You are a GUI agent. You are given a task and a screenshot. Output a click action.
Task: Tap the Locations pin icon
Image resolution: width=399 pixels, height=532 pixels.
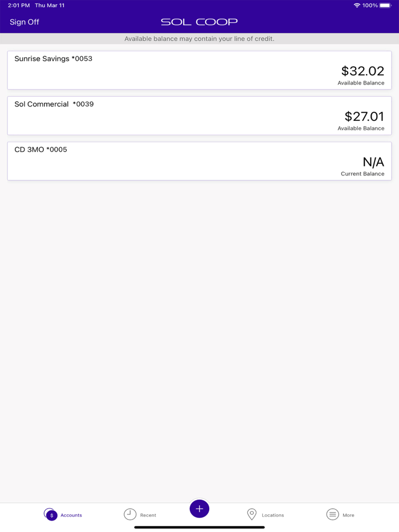[252, 514]
